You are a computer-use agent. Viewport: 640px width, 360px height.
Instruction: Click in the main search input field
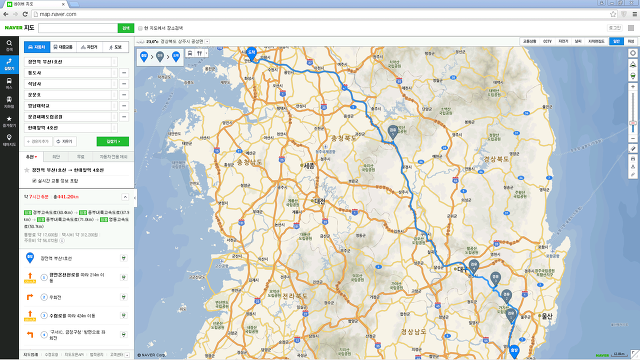tap(78, 28)
